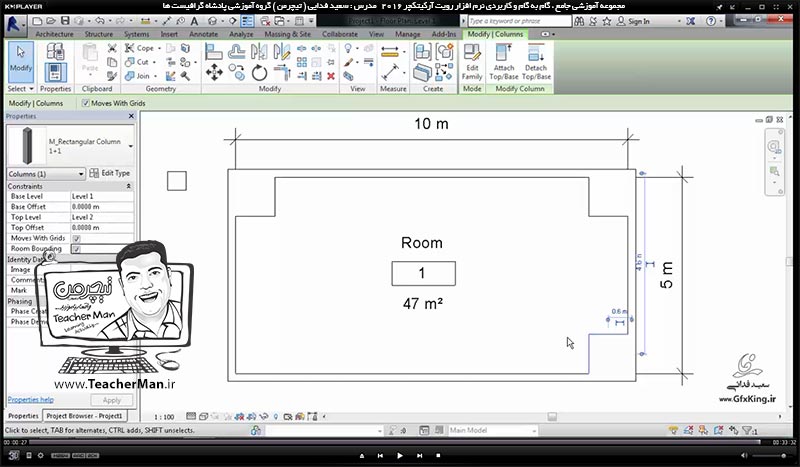Collapse the Constraints section
Viewport: 800px width, 467px height.
click(129, 186)
